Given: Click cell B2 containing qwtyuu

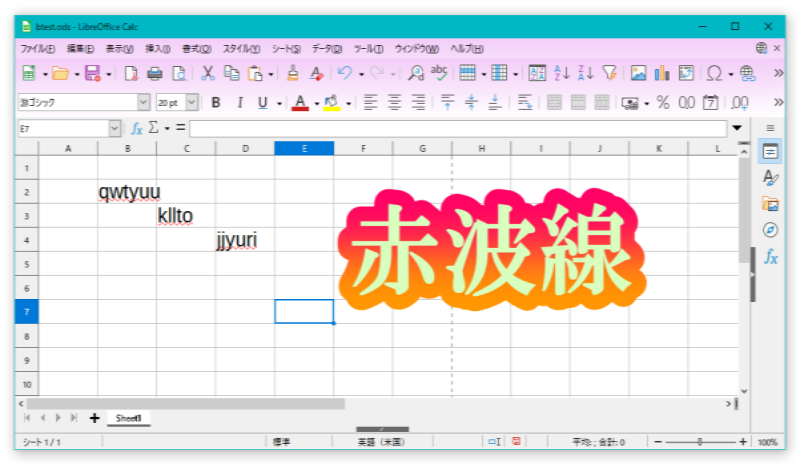Looking at the screenshot, I should click(x=128, y=192).
